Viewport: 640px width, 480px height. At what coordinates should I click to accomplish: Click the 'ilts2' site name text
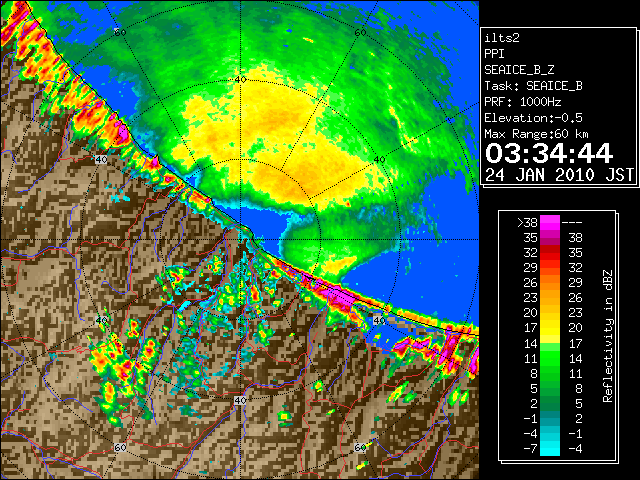(x=502, y=38)
